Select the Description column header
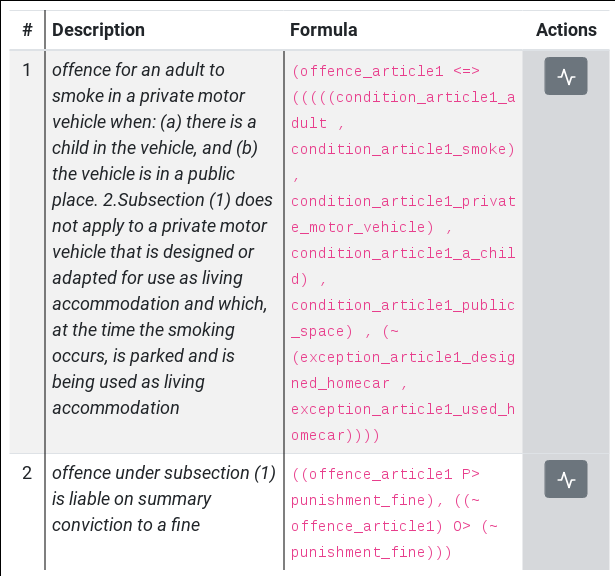This screenshot has width=615, height=576. pyautogui.click(x=98, y=30)
